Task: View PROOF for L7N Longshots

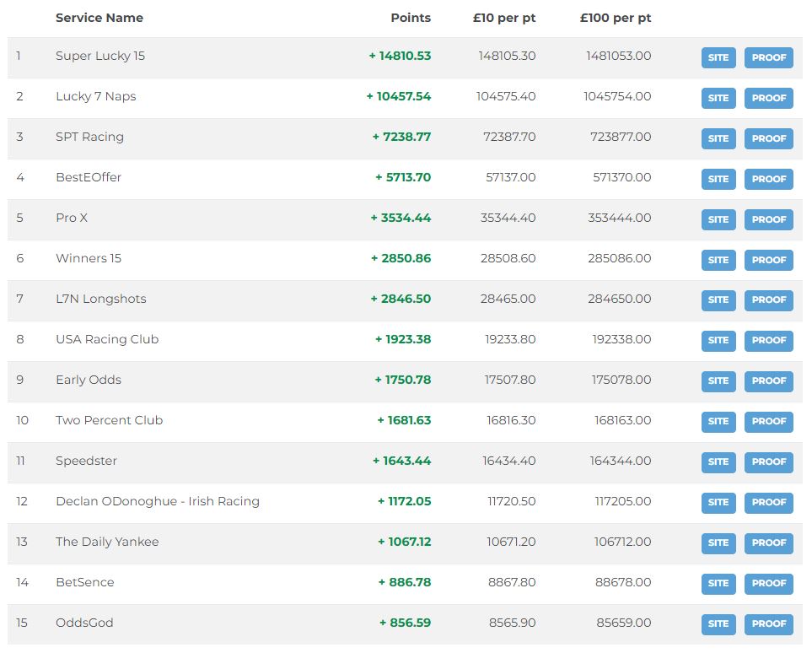Action: pyautogui.click(x=768, y=300)
